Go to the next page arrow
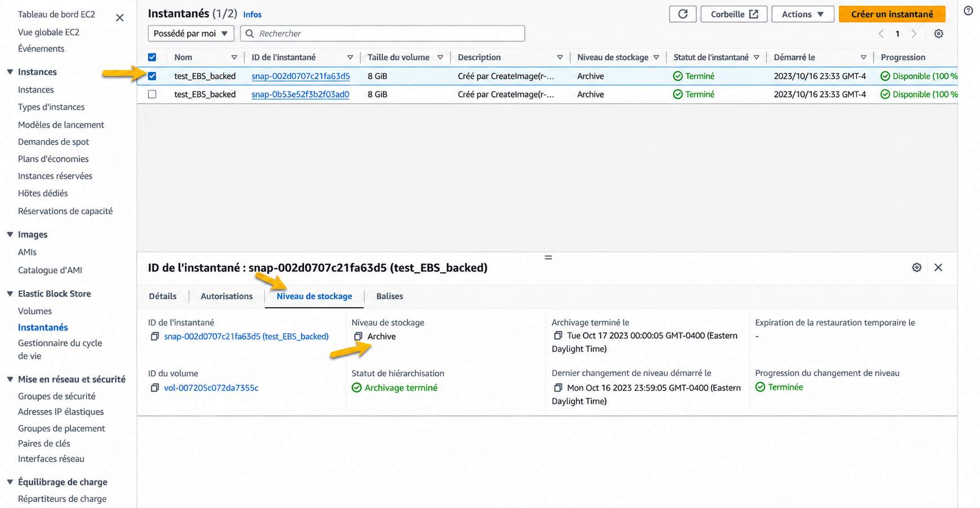Image resolution: width=980 pixels, height=508 pixels. click(914, 34)
